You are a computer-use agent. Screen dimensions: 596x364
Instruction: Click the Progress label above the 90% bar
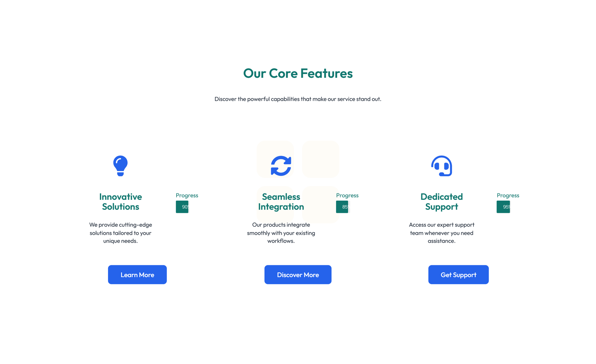click(x=187, y=195)
